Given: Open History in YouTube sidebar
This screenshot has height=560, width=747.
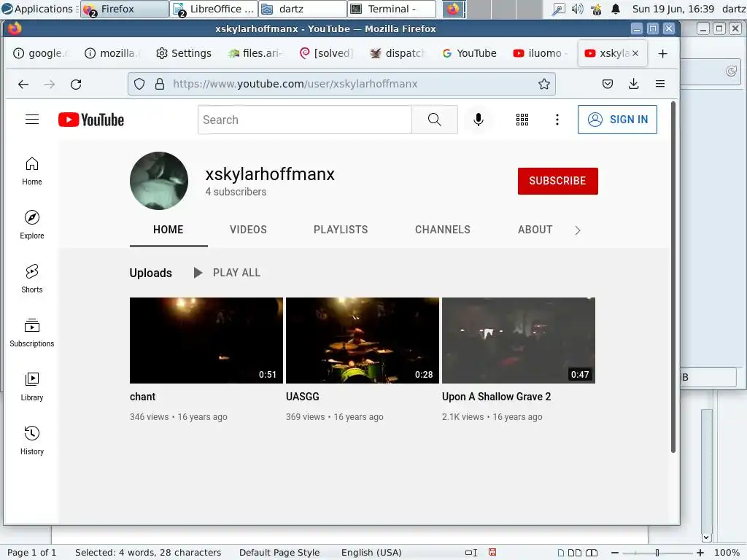Looking at the screenshot, I should 32,440.
